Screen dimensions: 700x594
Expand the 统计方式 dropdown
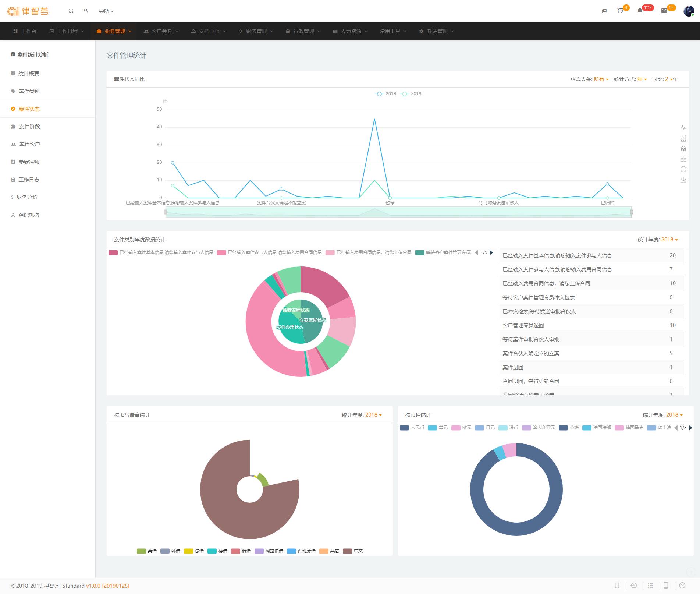(642, 79)
